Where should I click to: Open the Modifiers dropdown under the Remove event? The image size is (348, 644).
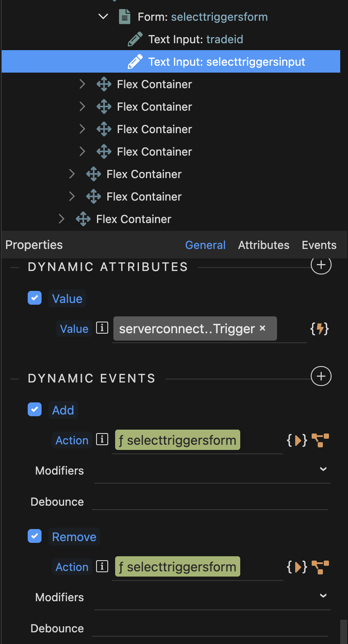tap(323, 596)
